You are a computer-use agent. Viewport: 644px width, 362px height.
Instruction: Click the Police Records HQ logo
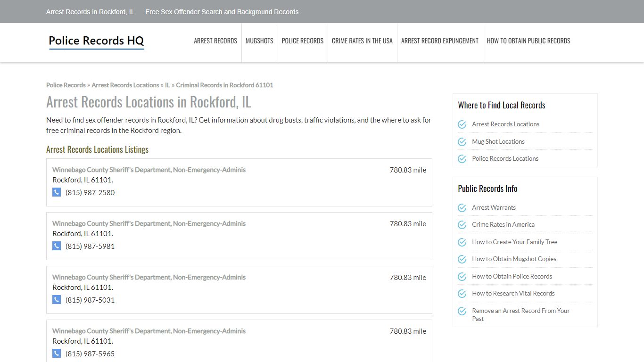[96, 41]
